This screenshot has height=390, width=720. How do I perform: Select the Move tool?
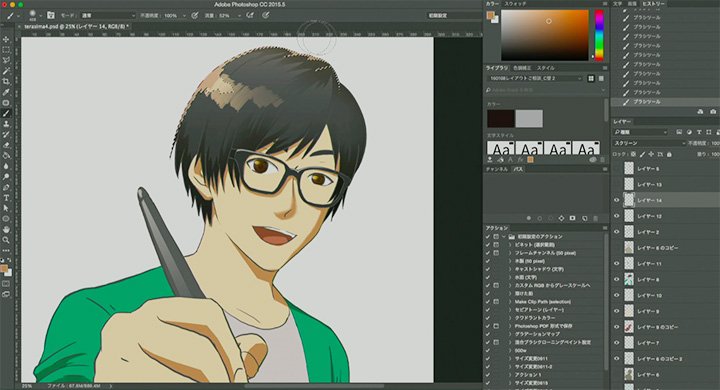[6, 39]
